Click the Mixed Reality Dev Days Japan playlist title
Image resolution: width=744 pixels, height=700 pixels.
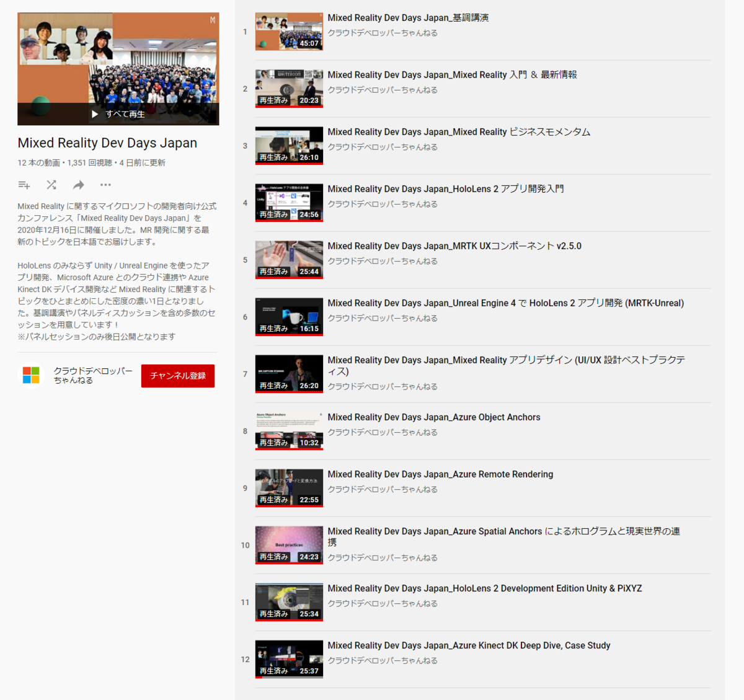[107, 143]
